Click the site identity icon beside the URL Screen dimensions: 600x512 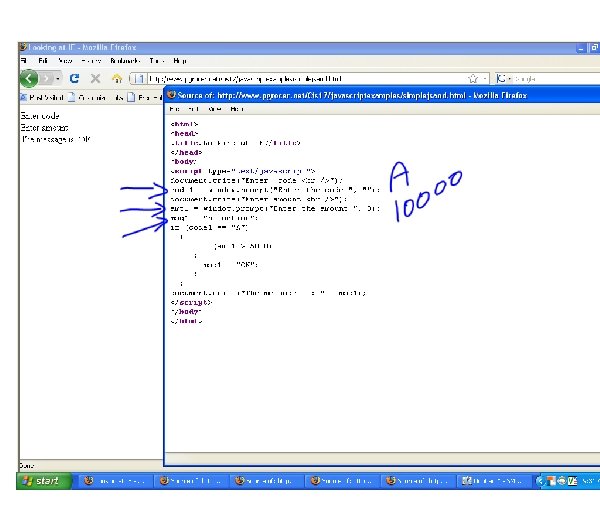click(139, 79)
